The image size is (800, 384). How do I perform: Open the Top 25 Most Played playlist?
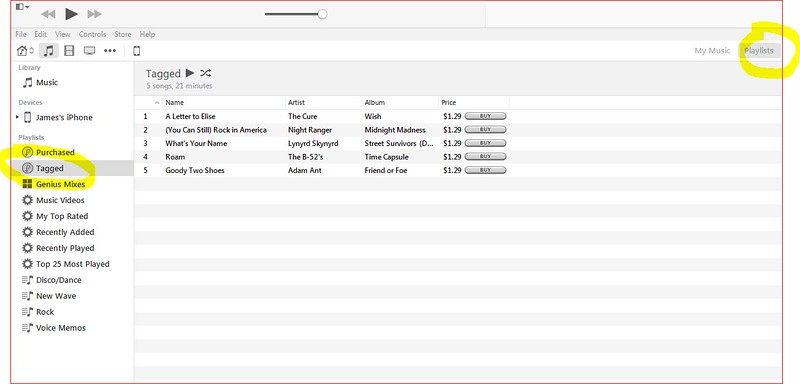[x=72, y=264]
